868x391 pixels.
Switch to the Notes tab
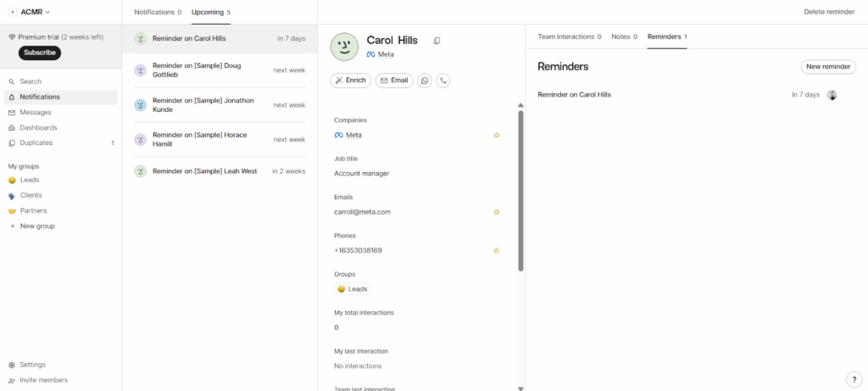[624, 36]
